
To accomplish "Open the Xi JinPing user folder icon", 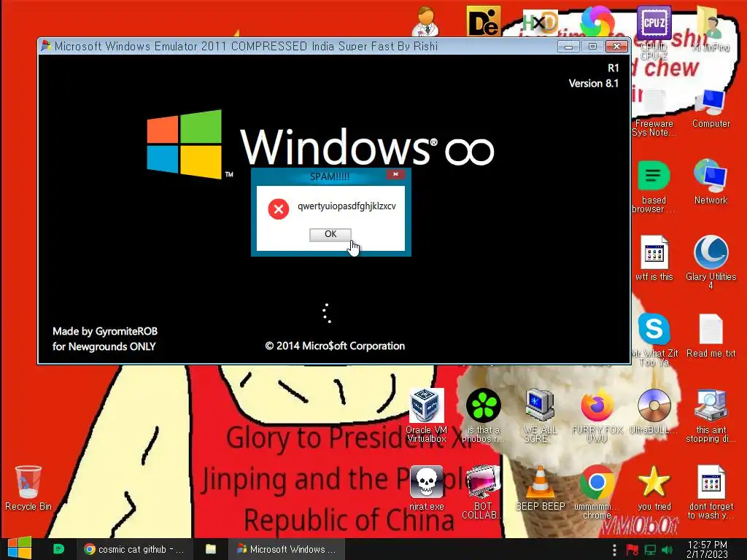I will (x=711, y=28).
